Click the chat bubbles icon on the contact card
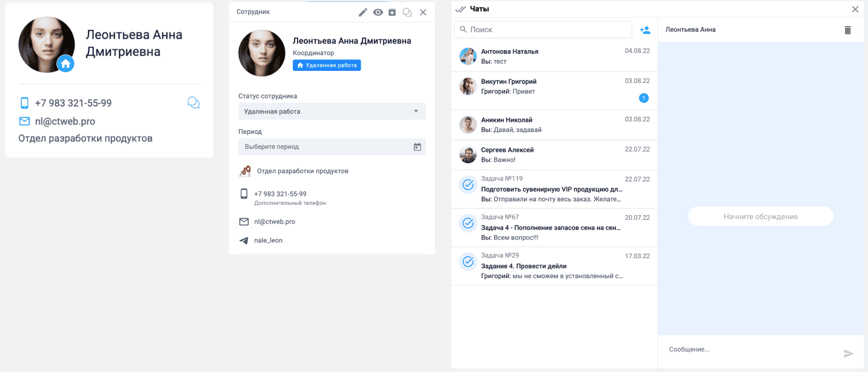The width and height of the screenshot is (868, 372). (193, 103)
